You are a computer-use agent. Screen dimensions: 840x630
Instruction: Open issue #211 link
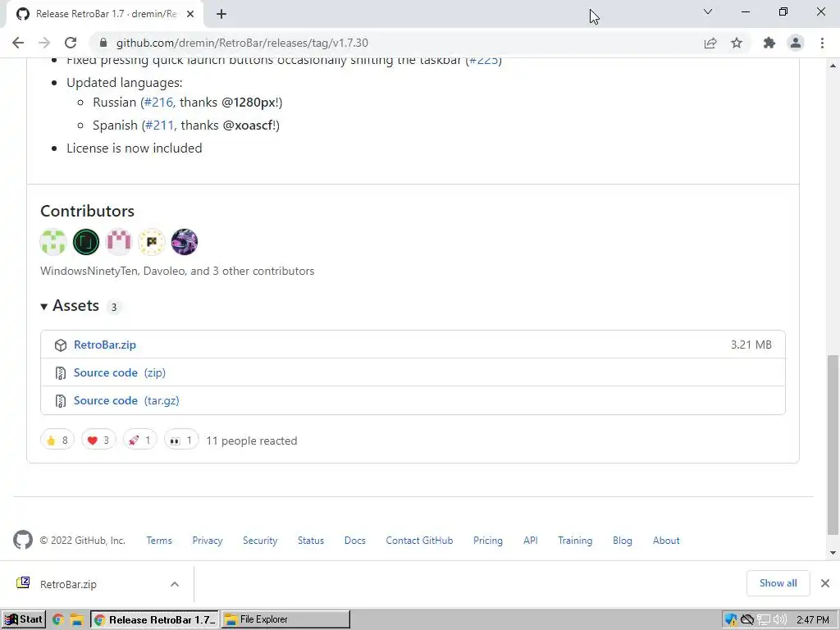coord(160,126)
